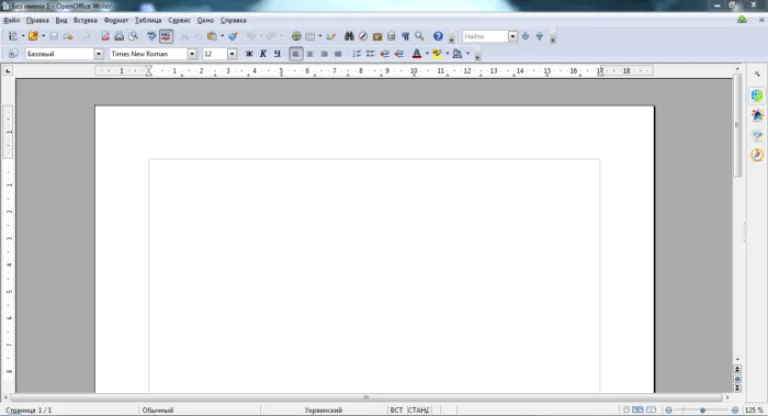Screen dimensions: 768x416
Task: Open the Zoom magnifier icon
Action: pyautogui.click(x=419, y=36)
